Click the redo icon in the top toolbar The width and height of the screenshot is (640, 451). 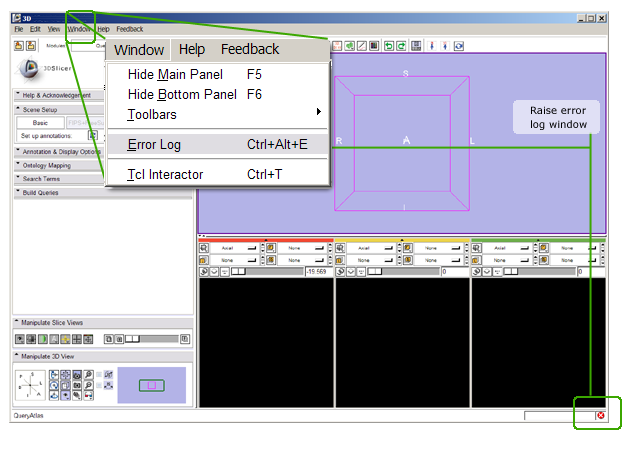coord(402,46)
